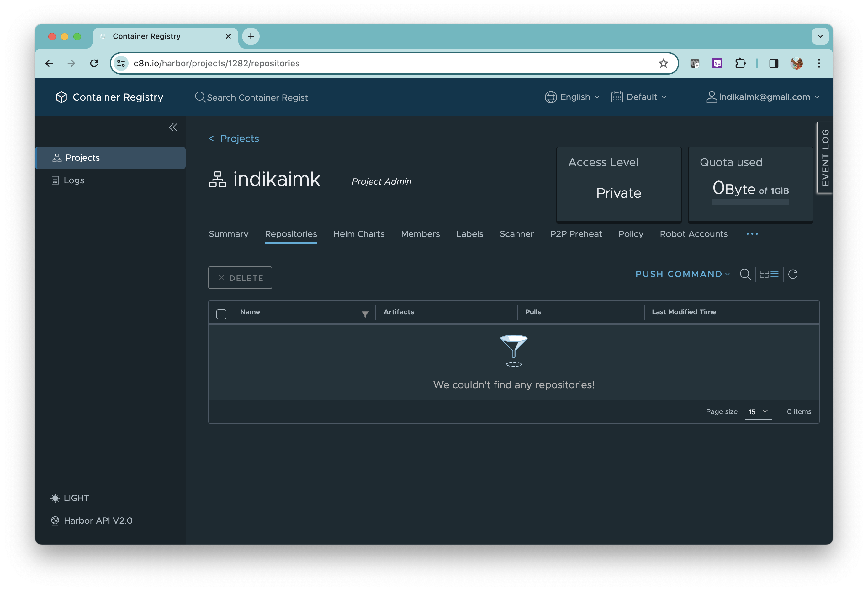Expand the PUSH COMMAND dropdown

[682, 274]
